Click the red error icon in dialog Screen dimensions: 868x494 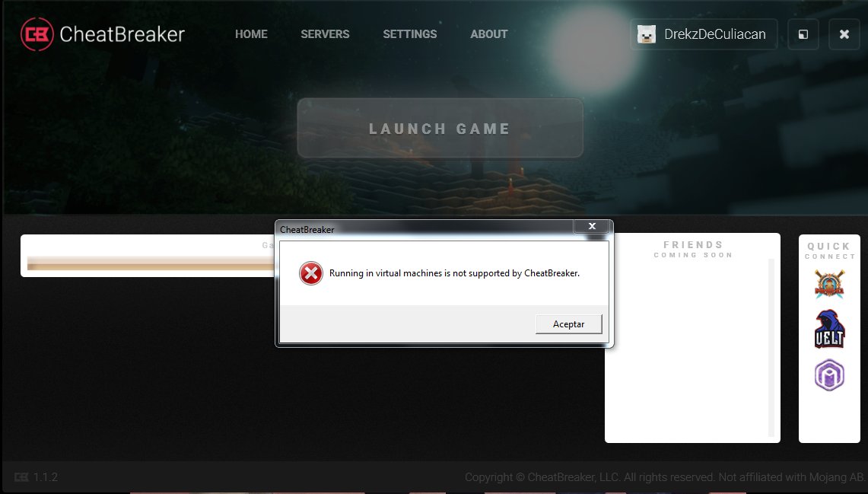click(311, 273)
